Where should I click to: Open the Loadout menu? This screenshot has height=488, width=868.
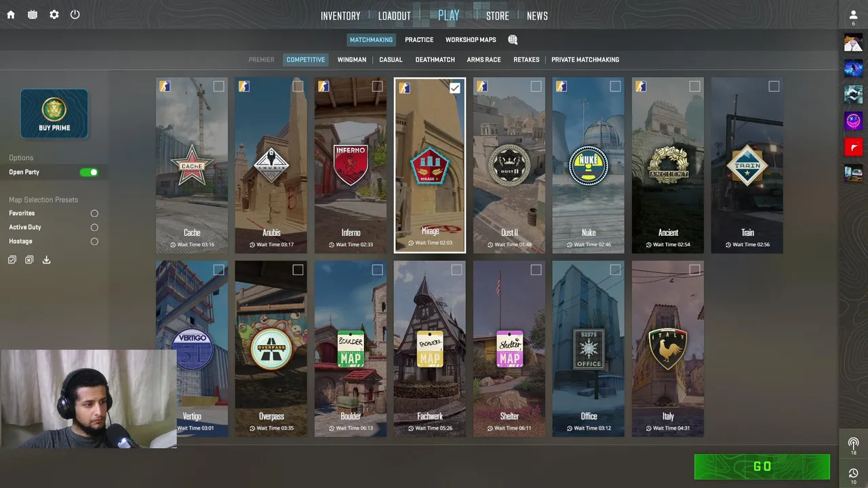click(395, 16)
